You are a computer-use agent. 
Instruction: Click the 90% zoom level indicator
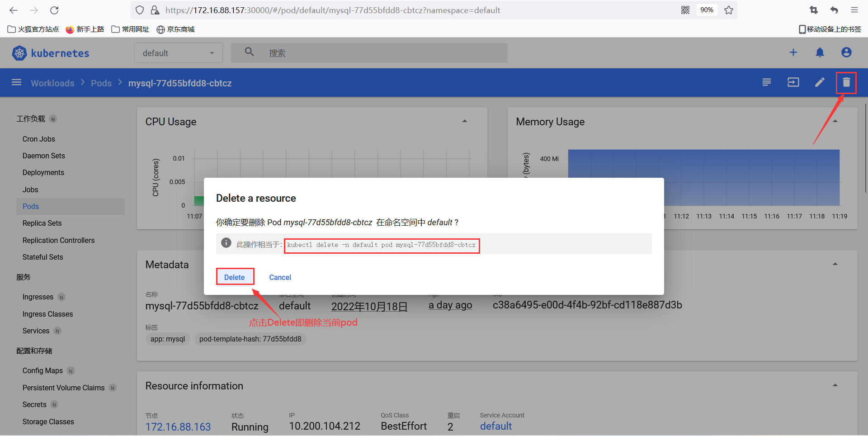707,10
